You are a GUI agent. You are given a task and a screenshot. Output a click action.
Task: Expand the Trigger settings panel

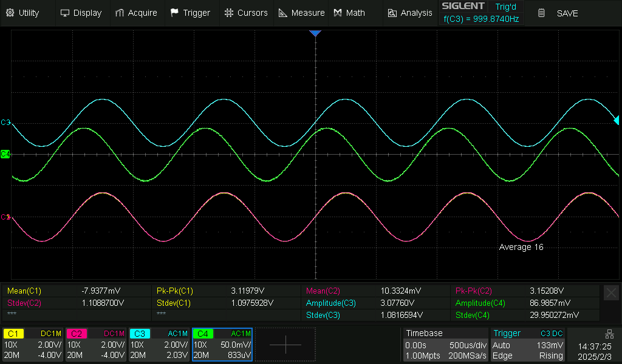tap(528, 345)
